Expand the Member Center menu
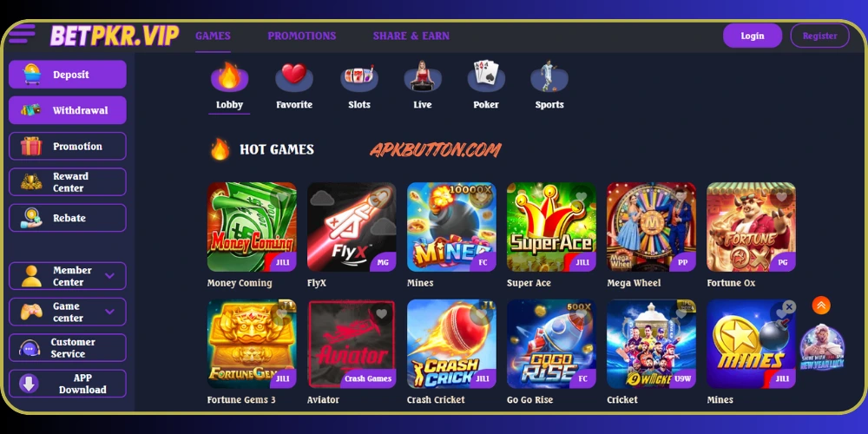Viewport: 868px width, 434px height. point(68,276)
